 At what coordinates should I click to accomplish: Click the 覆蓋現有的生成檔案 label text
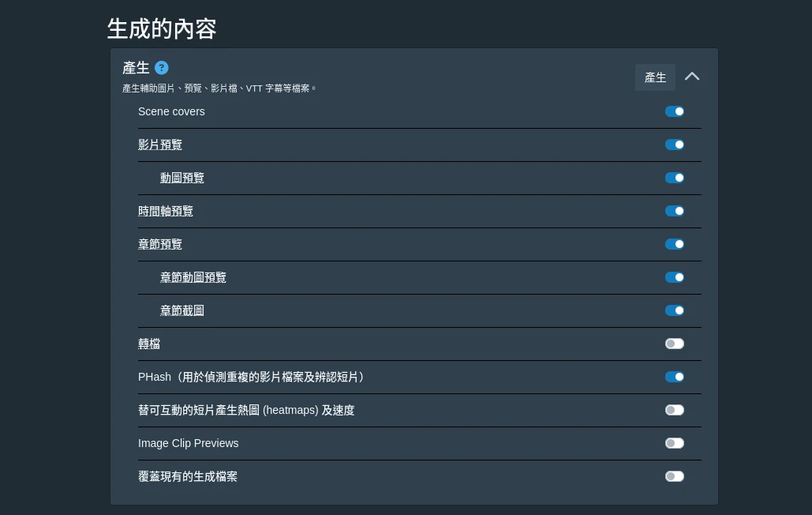click(188, 476)
